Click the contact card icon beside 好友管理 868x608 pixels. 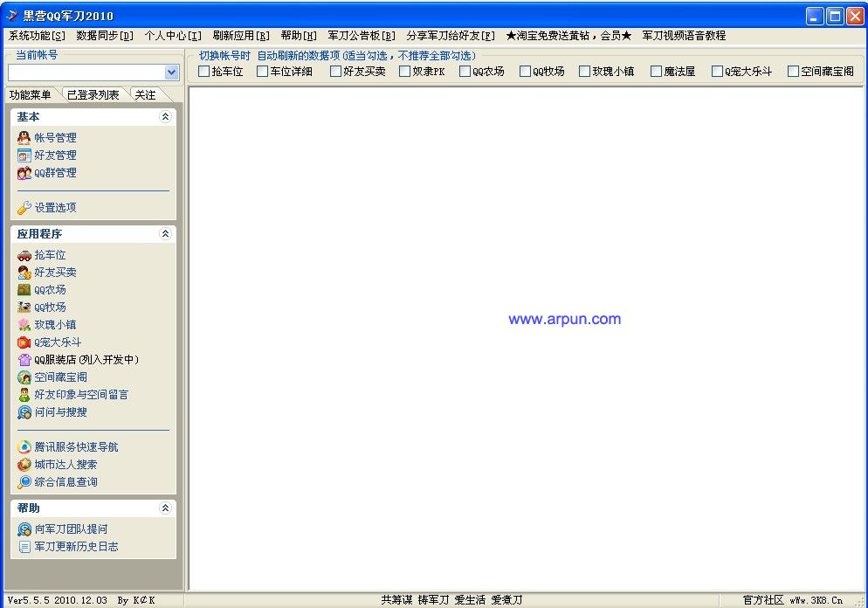click(x=24, y=155)
